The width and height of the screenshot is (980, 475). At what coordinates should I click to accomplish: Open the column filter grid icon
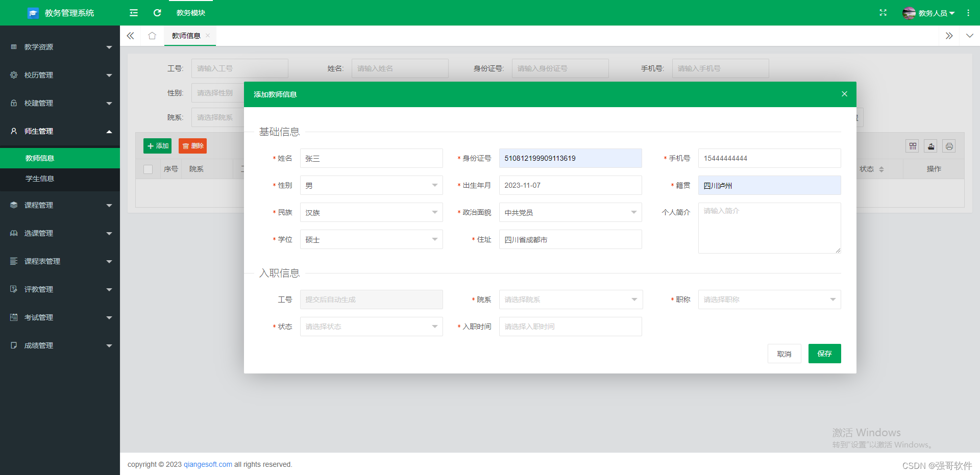(x=913, y=146)
